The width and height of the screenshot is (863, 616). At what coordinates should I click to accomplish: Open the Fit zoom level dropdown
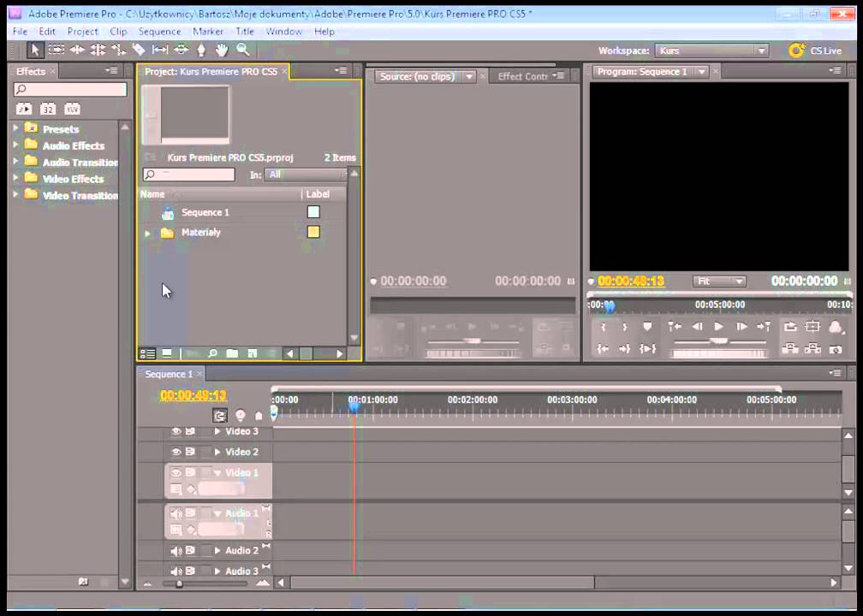tap(719, 281)
